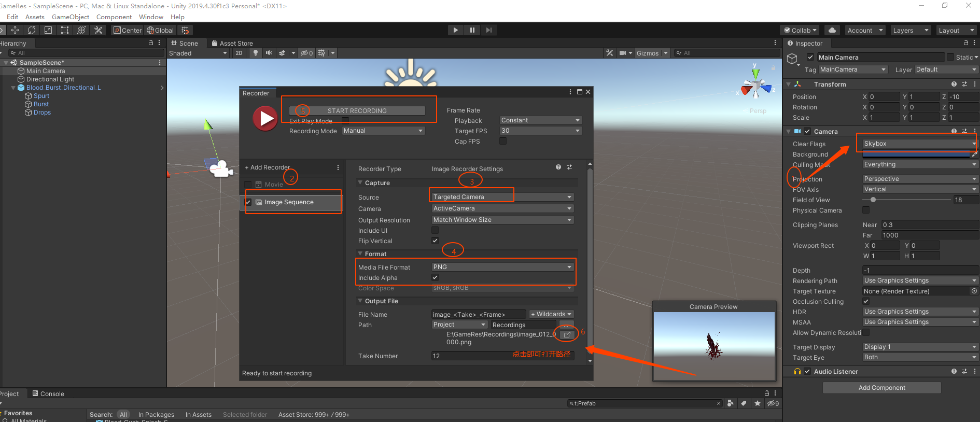
Task: Click the Field of View slider handle
Action: (x=873, y=200)
